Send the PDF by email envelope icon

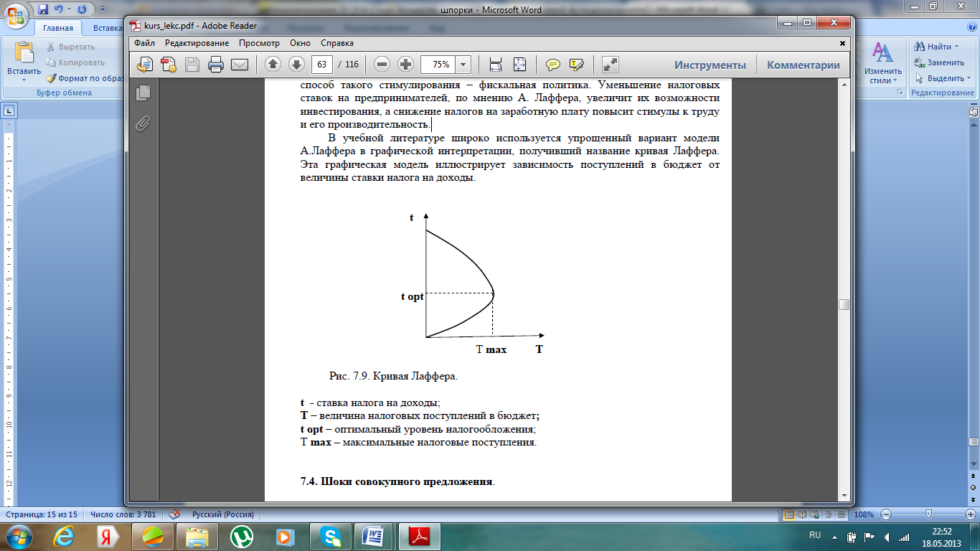click(239, 65)
